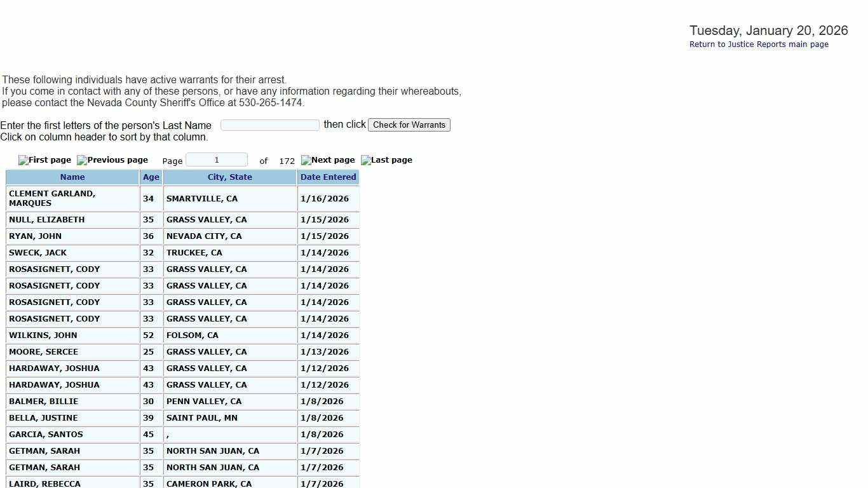Sort table by Age column header
868x488 pixels.
(x=151, y=177)
